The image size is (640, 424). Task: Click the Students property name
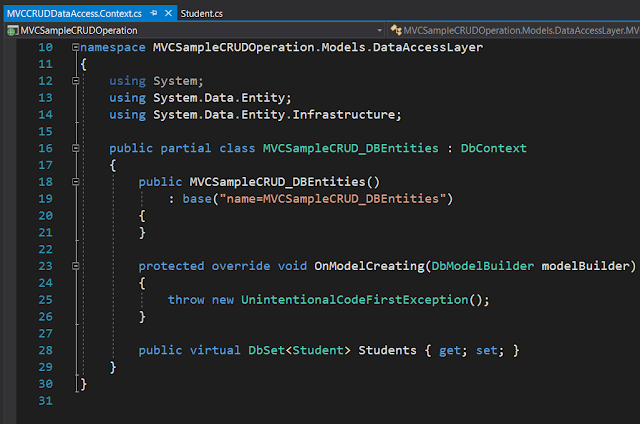pyautogui.click(x=387, y=350)
